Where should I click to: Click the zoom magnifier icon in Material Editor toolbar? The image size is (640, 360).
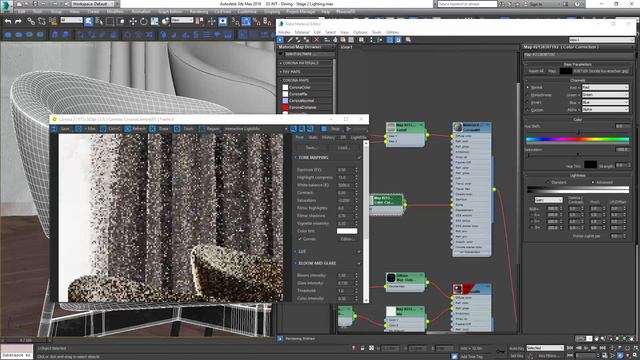click(x=408, y=40)
